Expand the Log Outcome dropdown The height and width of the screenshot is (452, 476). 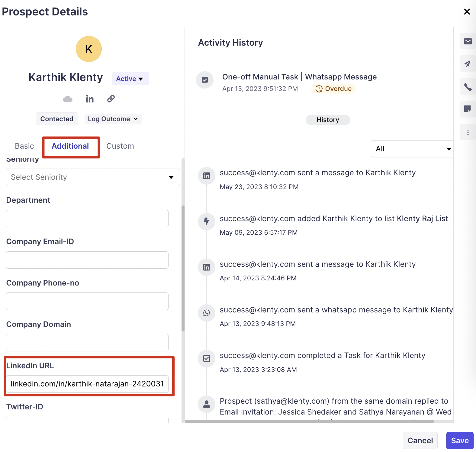[x=113, y=119]
